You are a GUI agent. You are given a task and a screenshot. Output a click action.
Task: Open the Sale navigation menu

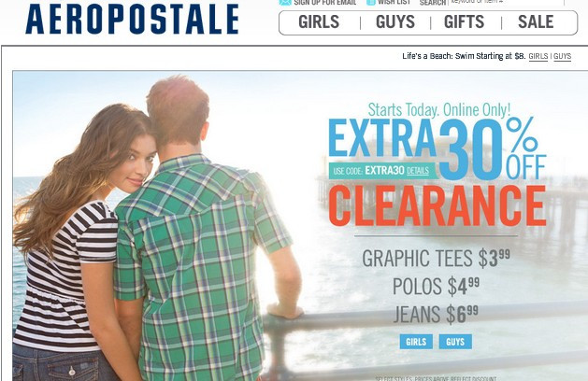point(536,22)
